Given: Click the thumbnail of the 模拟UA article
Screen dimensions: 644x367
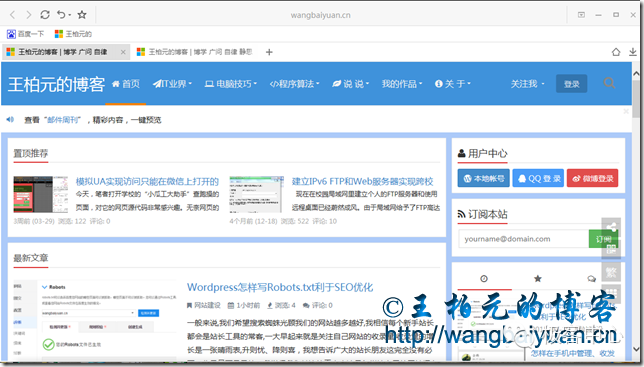Looking at the screenshot, I should pos(41,194).
